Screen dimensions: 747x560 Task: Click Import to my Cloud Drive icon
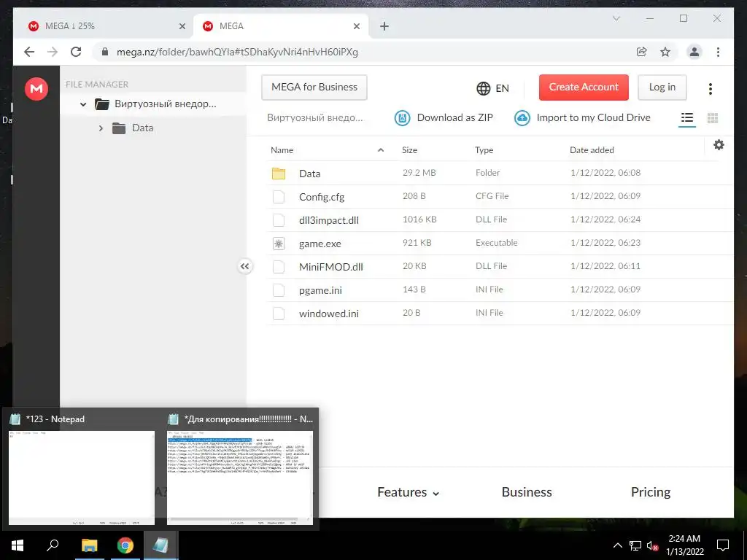522,117
